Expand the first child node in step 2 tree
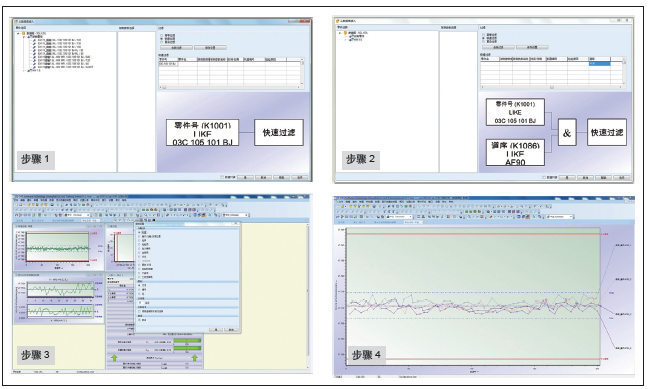This screenshot has height=389, width=650. 347,36
